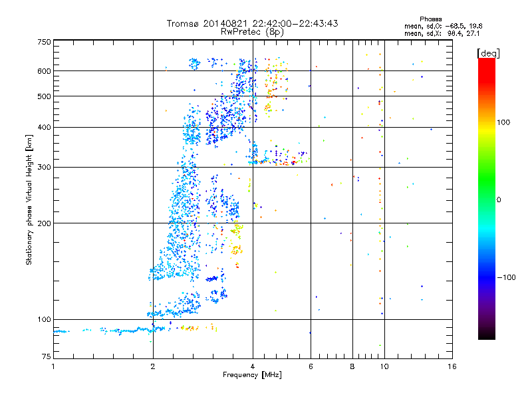Screen dimensions: 532x399
Task: Click x-axis tick label '8'
Action: coord(352,366)
